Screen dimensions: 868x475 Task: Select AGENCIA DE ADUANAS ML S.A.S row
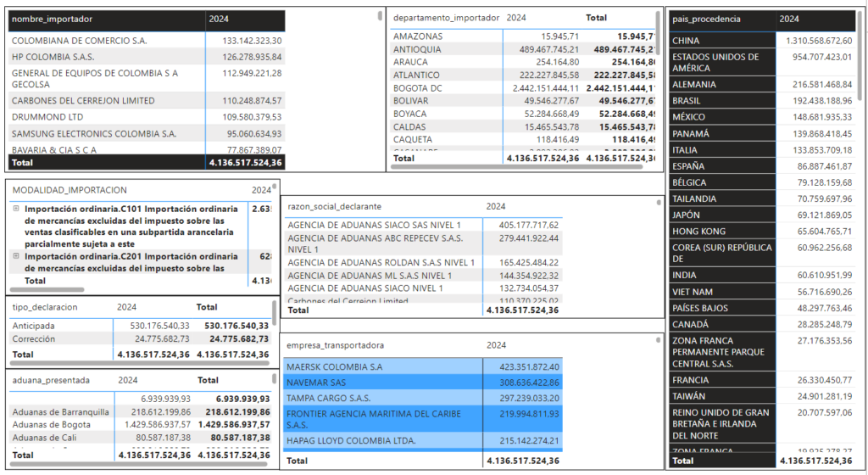click(x=424, y=275)
